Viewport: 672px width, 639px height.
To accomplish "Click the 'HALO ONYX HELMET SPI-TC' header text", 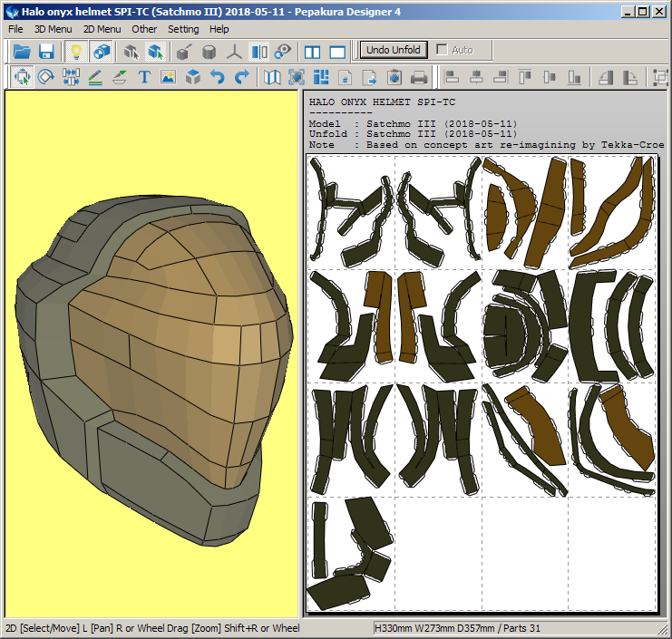I will click(382, 102).
